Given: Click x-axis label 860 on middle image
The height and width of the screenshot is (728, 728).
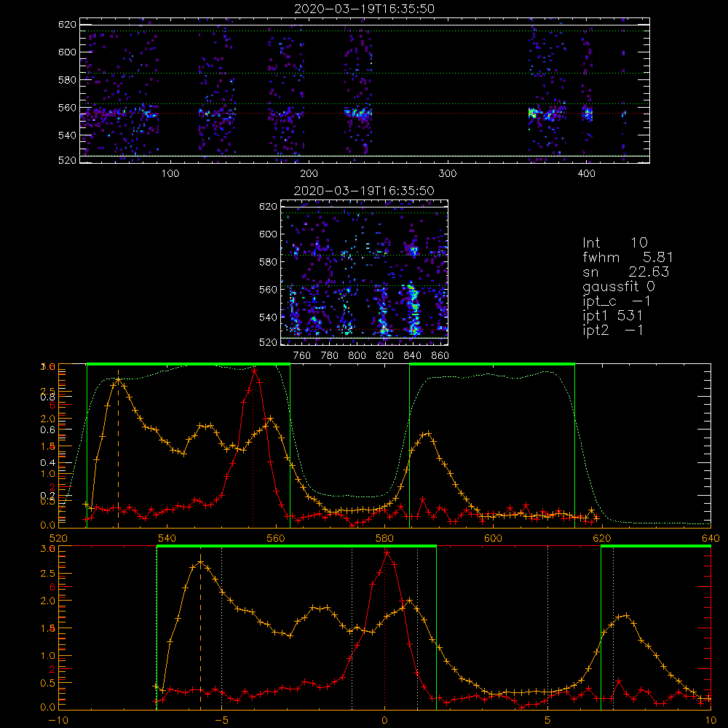Looking at the screenshot, I should 440,356.
